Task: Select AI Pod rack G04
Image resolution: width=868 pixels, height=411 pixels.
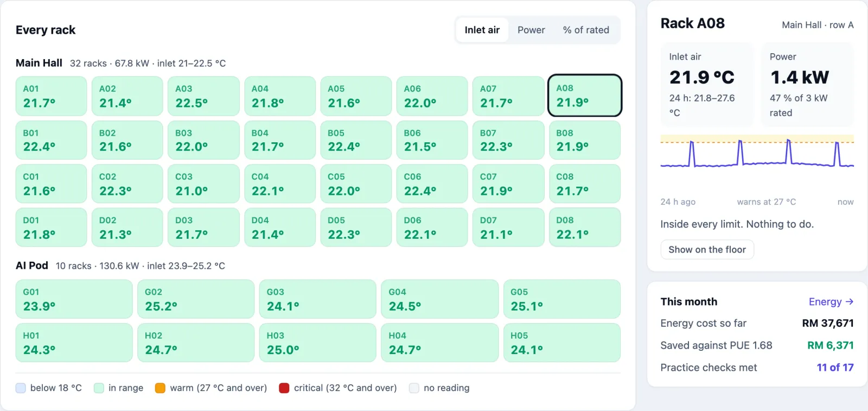Action: point(439,299)
